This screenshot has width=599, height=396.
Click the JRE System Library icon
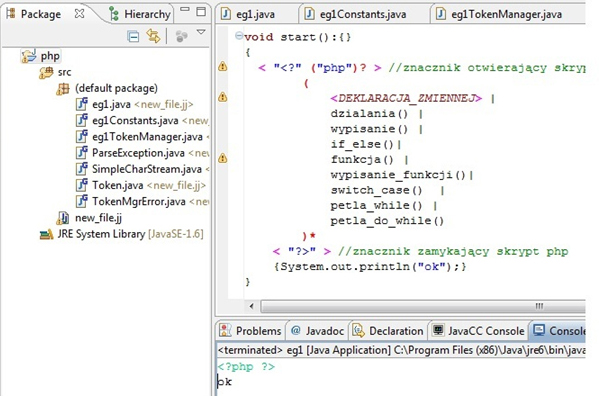click(46, 234)
